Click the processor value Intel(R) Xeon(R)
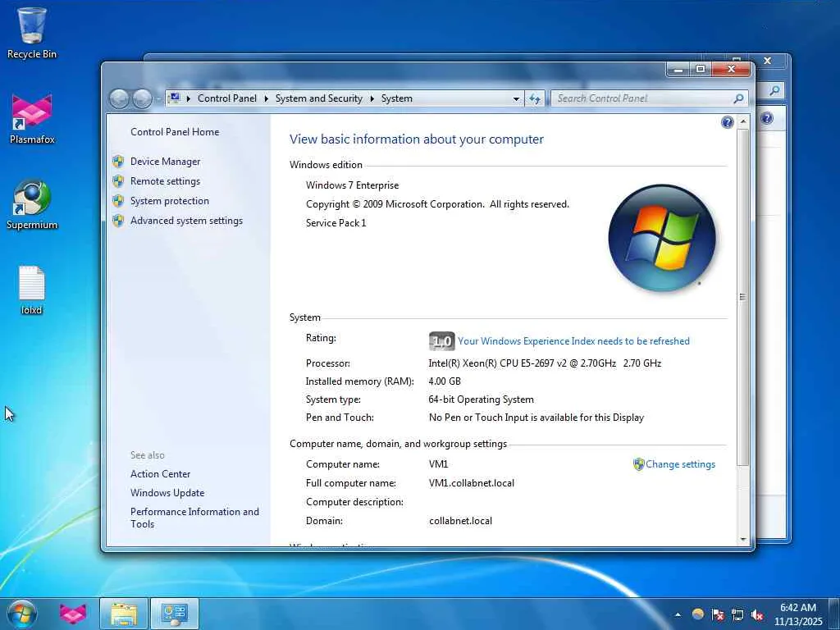 [x=545, y=363]
